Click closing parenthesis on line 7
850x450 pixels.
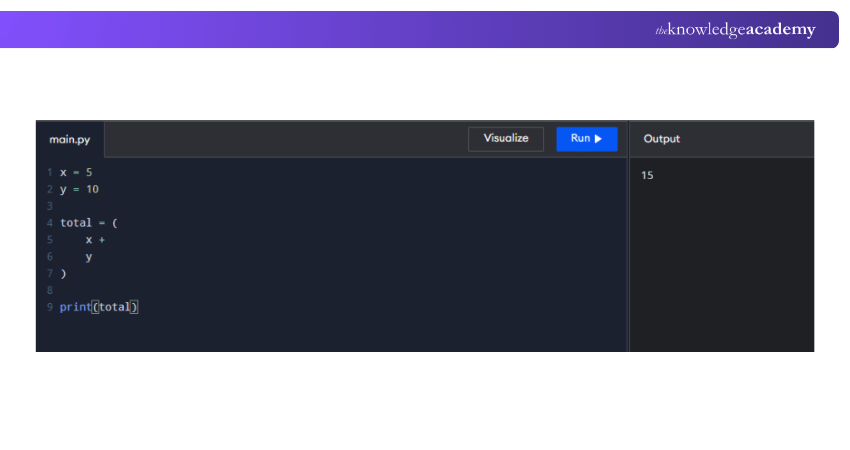pos(63,274)
